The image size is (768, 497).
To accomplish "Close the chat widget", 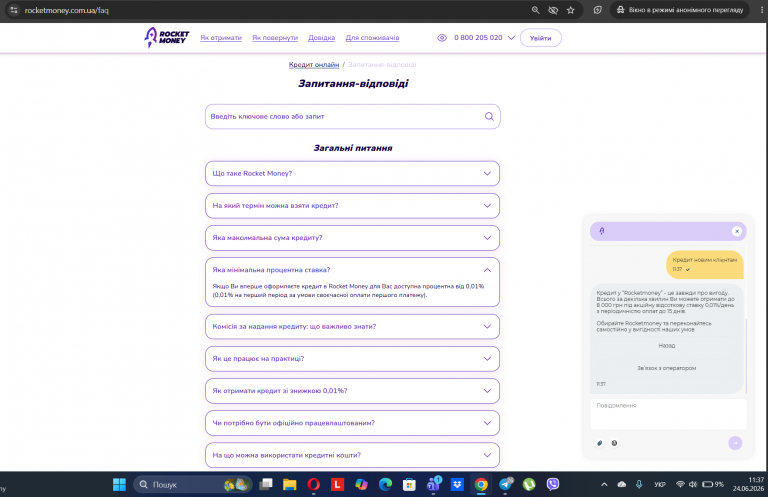I will pos(737,231).
